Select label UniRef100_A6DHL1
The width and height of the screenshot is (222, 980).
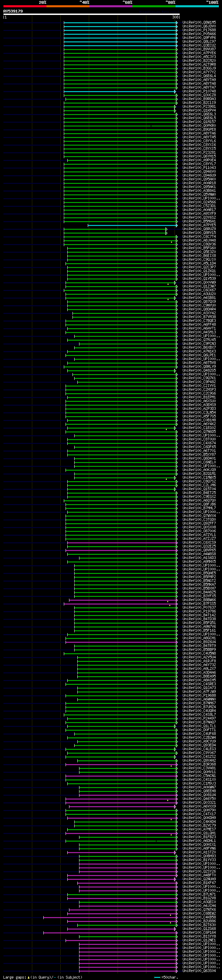coord(199,841)
